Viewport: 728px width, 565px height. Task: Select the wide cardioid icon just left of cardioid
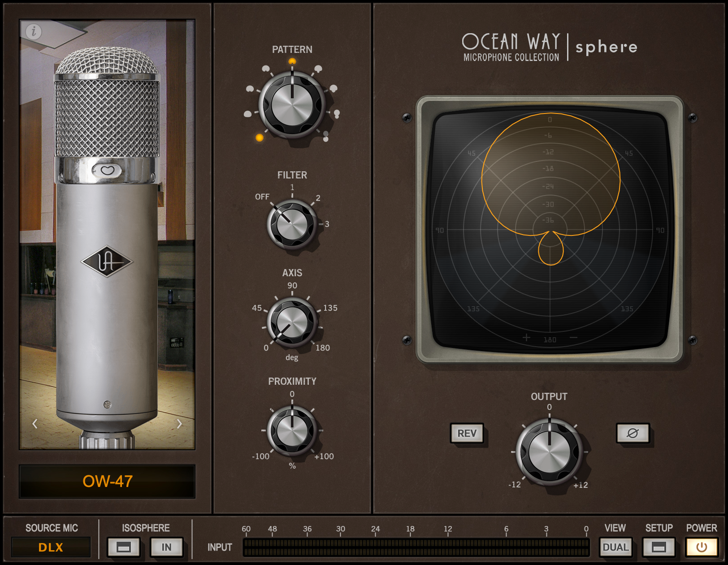266,69
